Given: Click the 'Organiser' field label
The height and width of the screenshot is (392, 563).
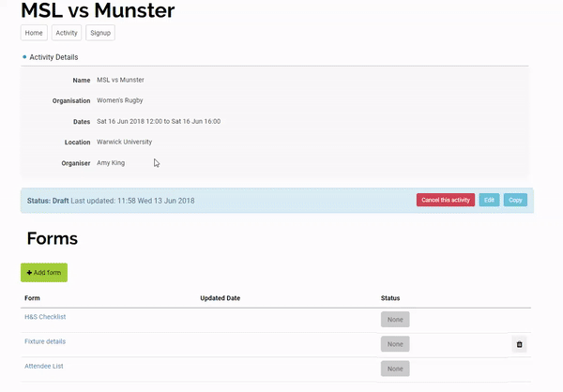Looking at the screenshot, I should tap(76, 163).
